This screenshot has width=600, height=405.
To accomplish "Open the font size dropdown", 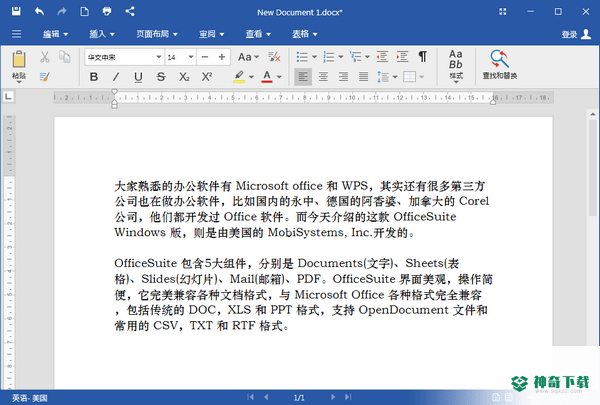I will click(191, 57).
